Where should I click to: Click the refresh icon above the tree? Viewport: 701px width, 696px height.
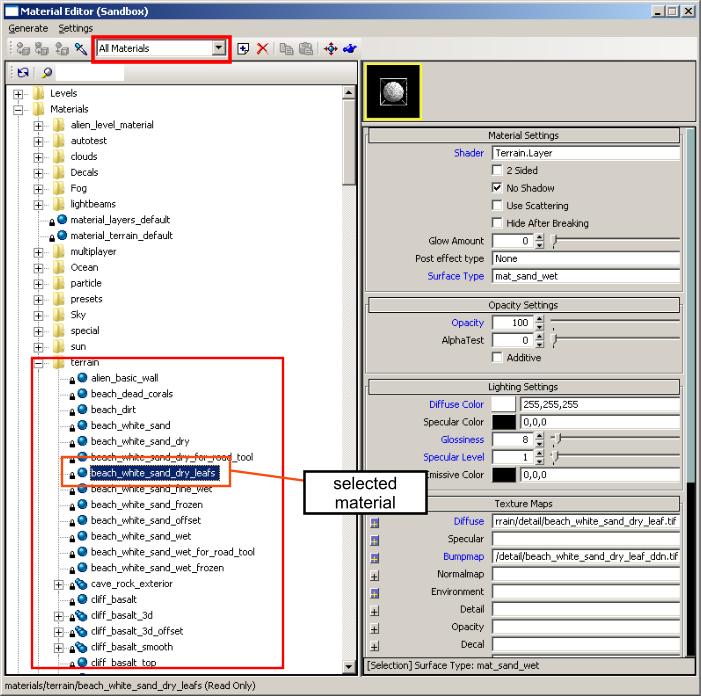point(21,73)
